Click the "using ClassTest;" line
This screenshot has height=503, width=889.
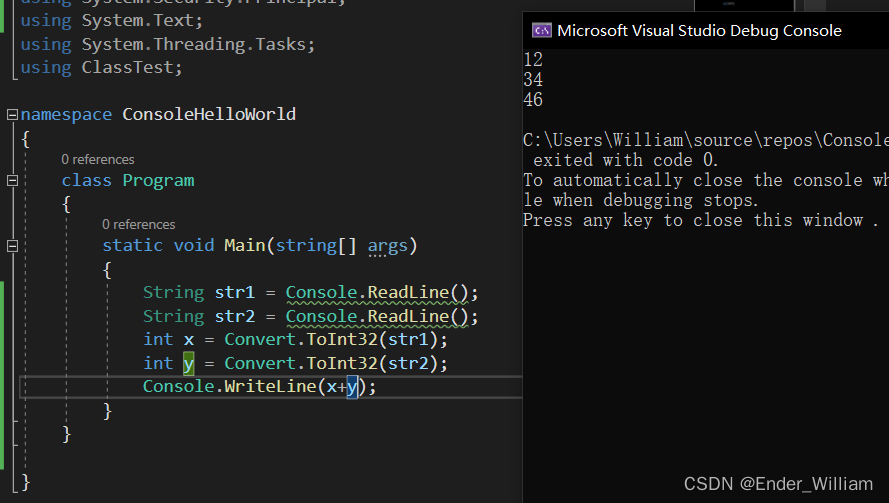coord(102,68)
